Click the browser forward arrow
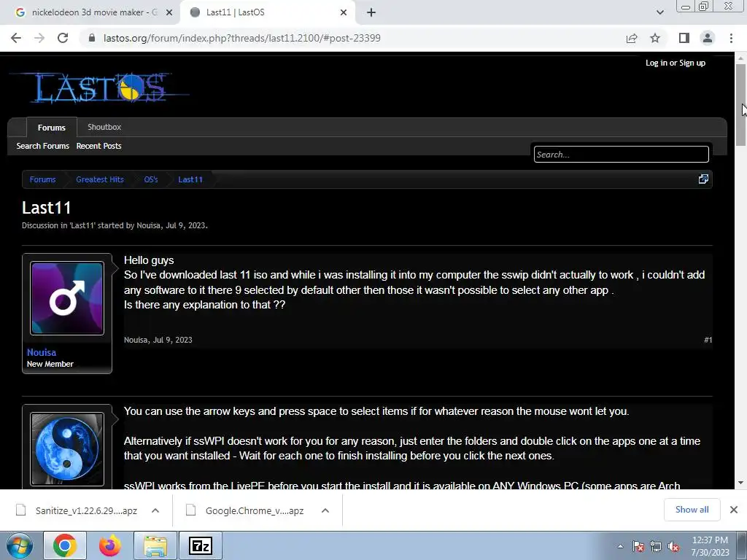 coord(39,38)
